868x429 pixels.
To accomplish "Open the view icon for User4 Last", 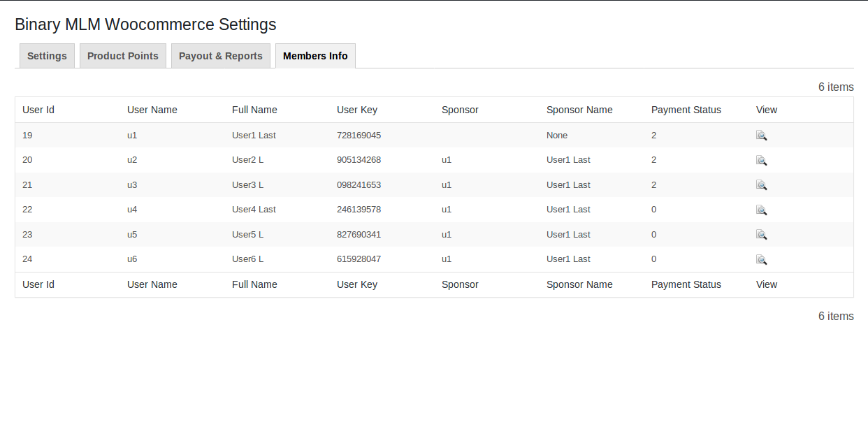I will pyautogui.click(x=762, y=210).
